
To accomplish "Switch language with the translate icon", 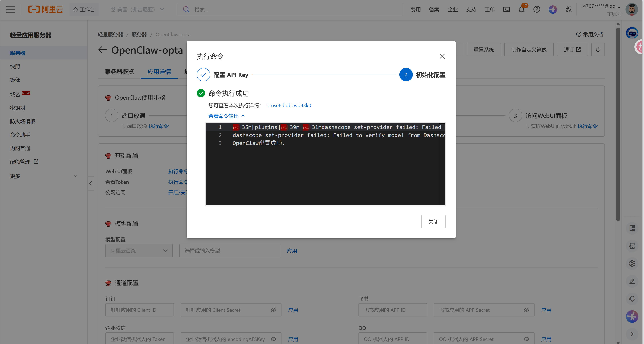I will tap(569, 10).
